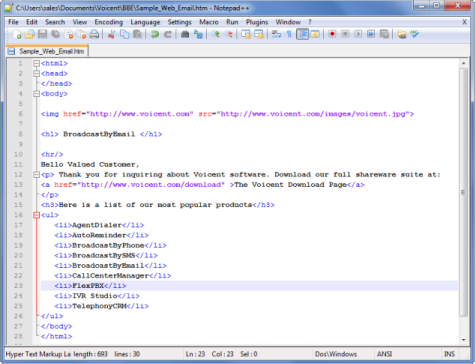Click the Save floppy disk icon
This screenshot has height=364, width=475.
click(42, 34)
